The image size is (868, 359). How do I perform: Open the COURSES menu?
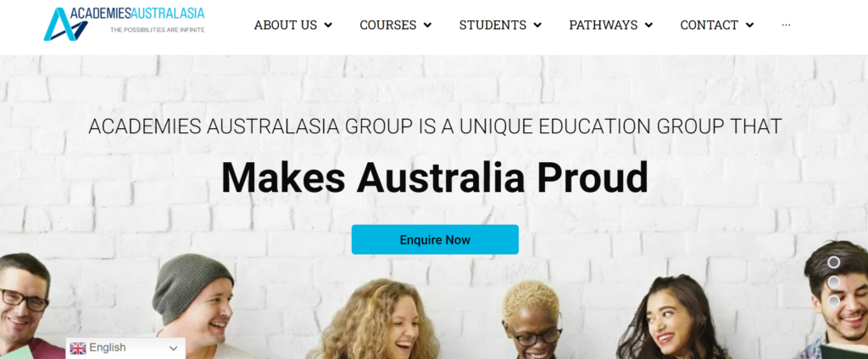[x=388, y=25]
